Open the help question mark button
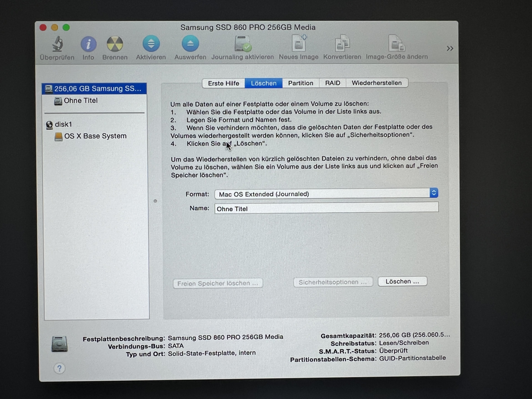Image resolution: width=532 pixels, height=399 pixels. click(x=59, y=369)
